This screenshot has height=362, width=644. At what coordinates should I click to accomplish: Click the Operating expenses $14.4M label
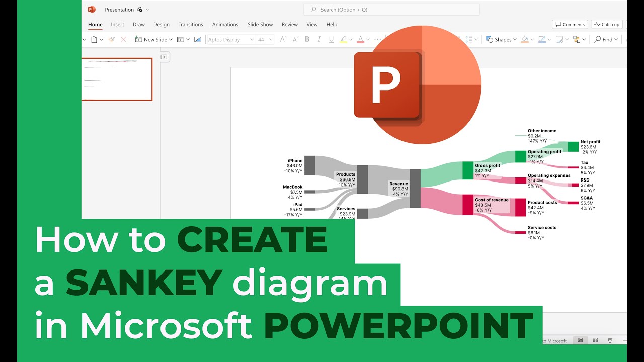[x=549, y=180]
